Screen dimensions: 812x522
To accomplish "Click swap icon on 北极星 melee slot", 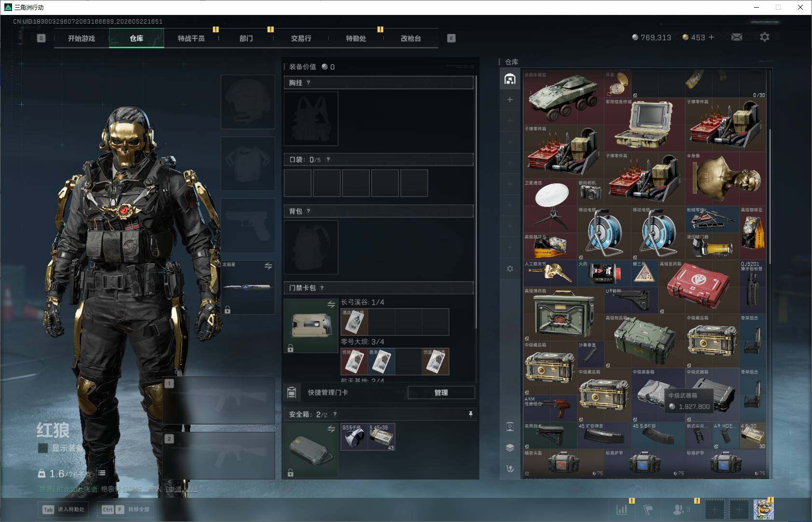I will [268, 266].
